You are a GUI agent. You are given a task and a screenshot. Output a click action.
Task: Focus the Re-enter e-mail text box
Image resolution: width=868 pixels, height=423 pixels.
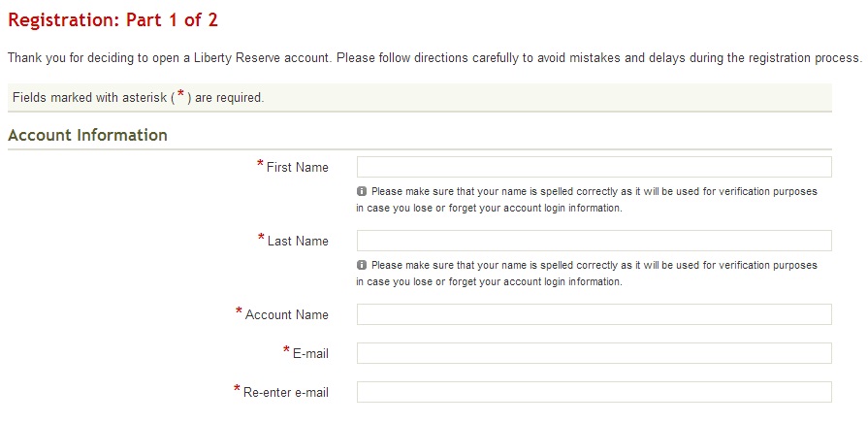(594, 392)
